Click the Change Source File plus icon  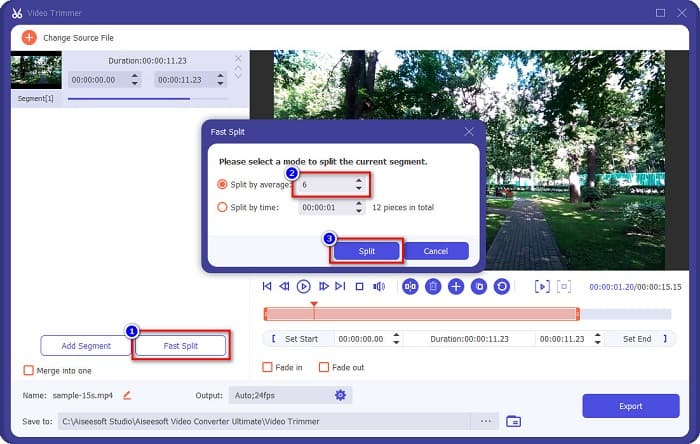tap(28, 37)
